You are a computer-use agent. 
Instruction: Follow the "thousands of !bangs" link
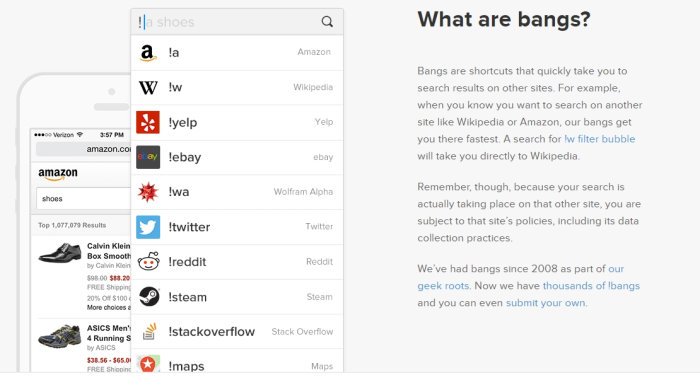(591, 286)
